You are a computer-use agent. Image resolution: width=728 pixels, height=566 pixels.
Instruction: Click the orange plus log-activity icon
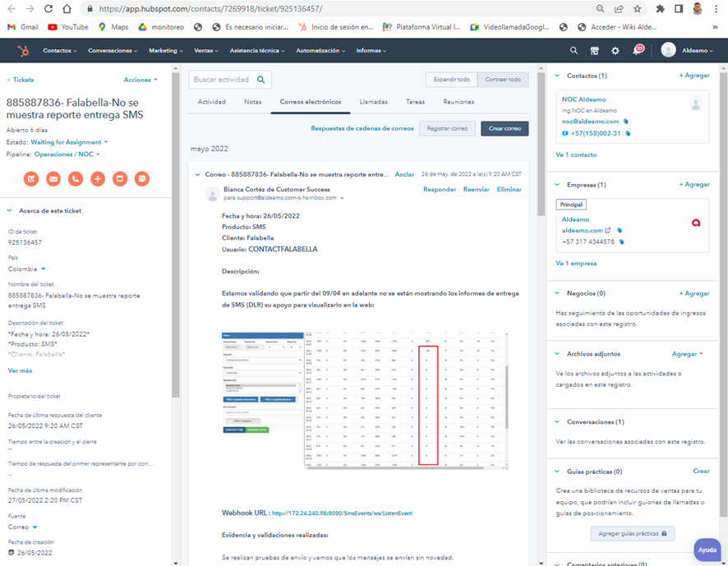click(x=98, y=179)
